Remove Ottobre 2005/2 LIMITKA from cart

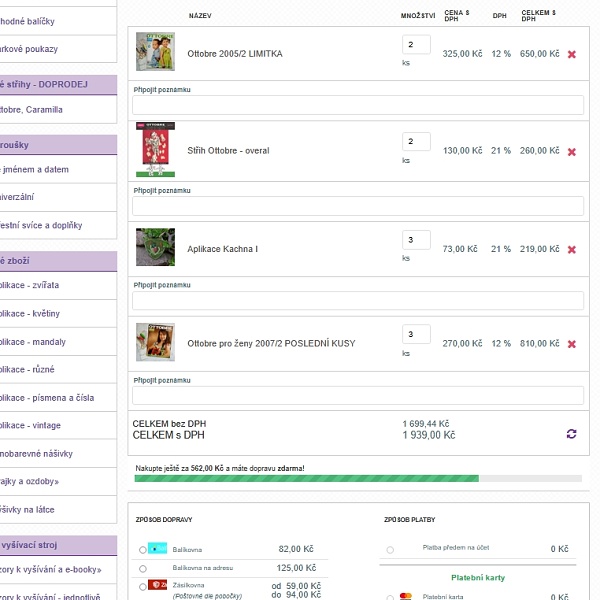(x=572, y=54)
